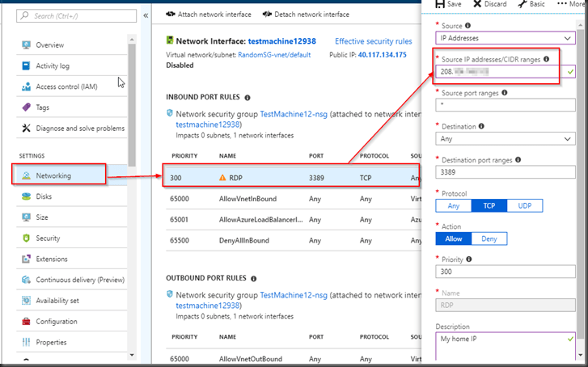Open Effective security rules link
588x367 pixels.
(373, 41)
